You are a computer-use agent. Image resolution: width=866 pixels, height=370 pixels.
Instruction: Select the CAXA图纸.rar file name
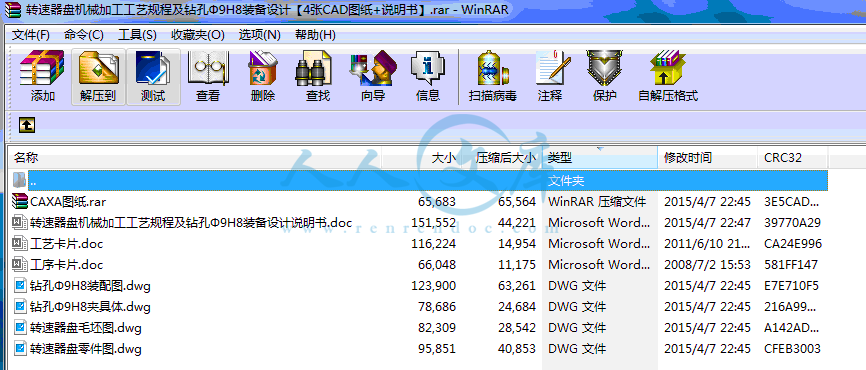68,202
